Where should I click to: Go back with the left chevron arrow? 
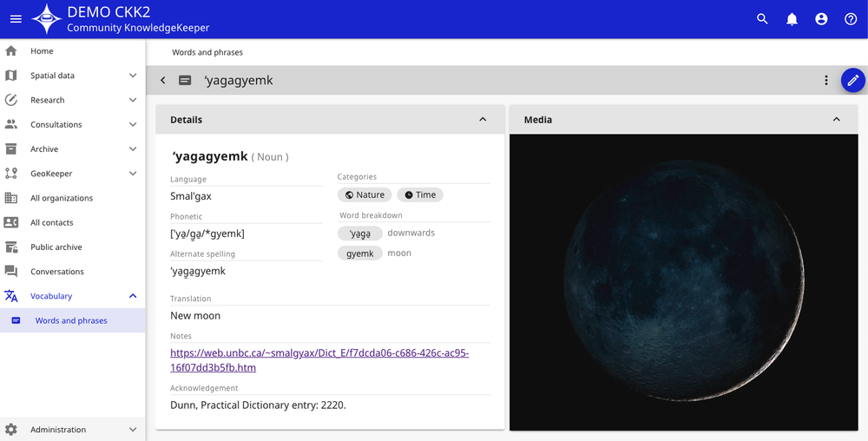[x=163, y=80]
